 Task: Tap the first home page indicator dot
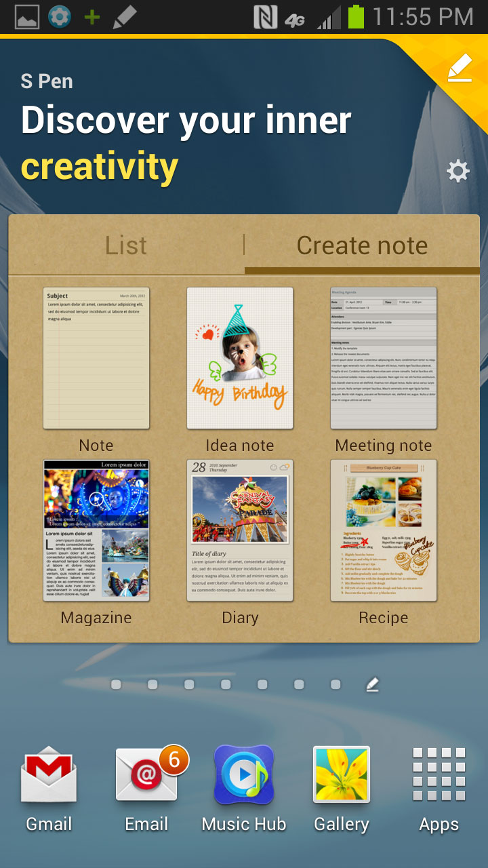pos(116,685)
